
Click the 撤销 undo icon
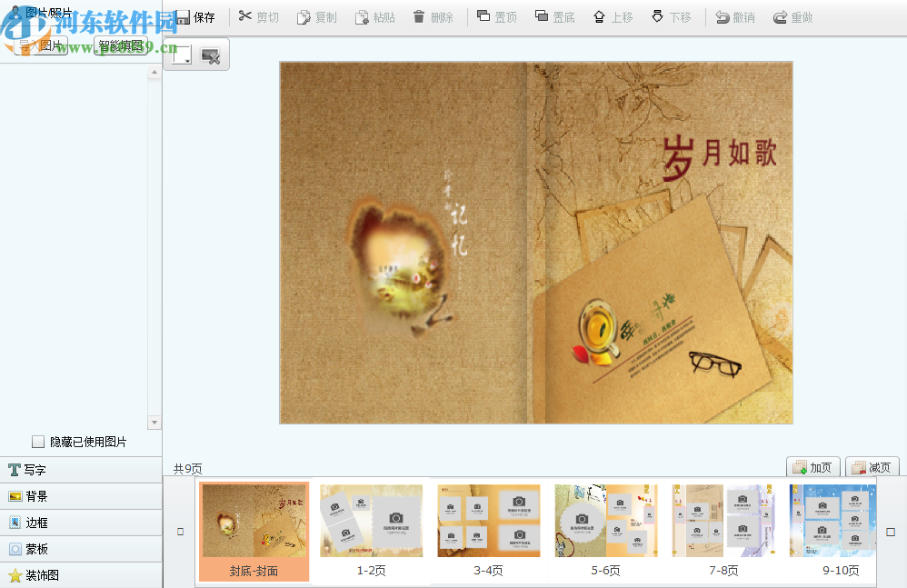734,16
